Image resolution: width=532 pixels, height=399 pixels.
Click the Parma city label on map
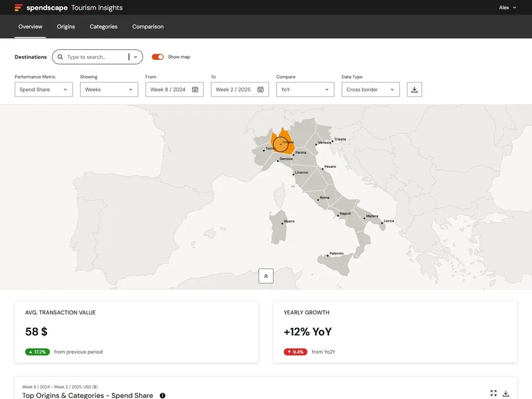[300, 152]
